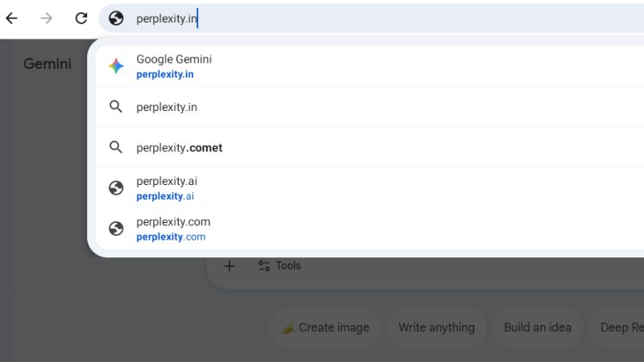
Task: Click into the address bar text perplexity.in
Action: (167, 19)
